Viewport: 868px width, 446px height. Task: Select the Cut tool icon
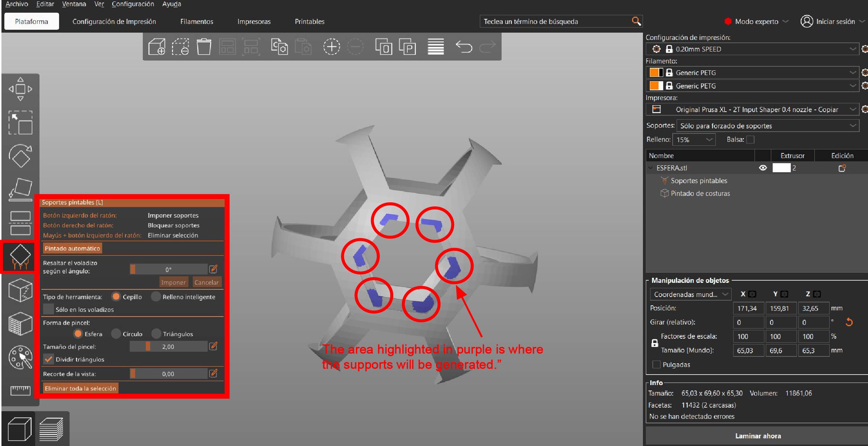pos(20,223)
